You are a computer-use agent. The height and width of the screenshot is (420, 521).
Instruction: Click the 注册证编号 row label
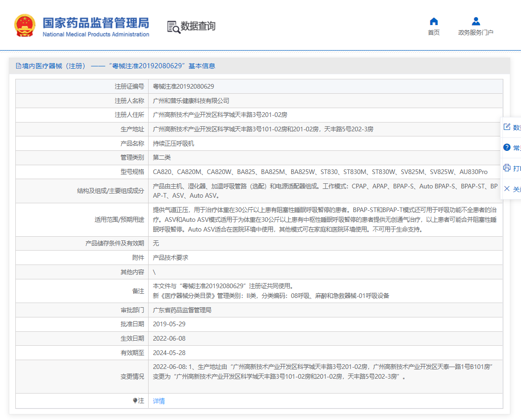point(129,87)
